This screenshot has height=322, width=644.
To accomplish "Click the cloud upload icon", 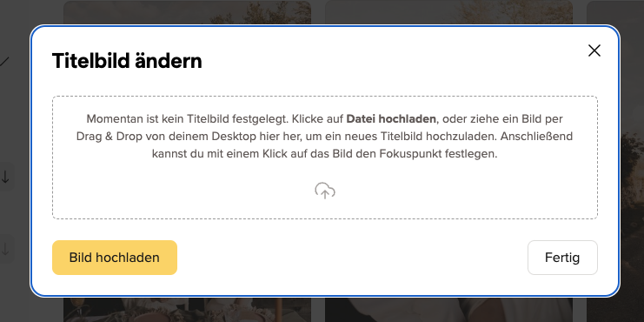I will [x=325, y=191].
